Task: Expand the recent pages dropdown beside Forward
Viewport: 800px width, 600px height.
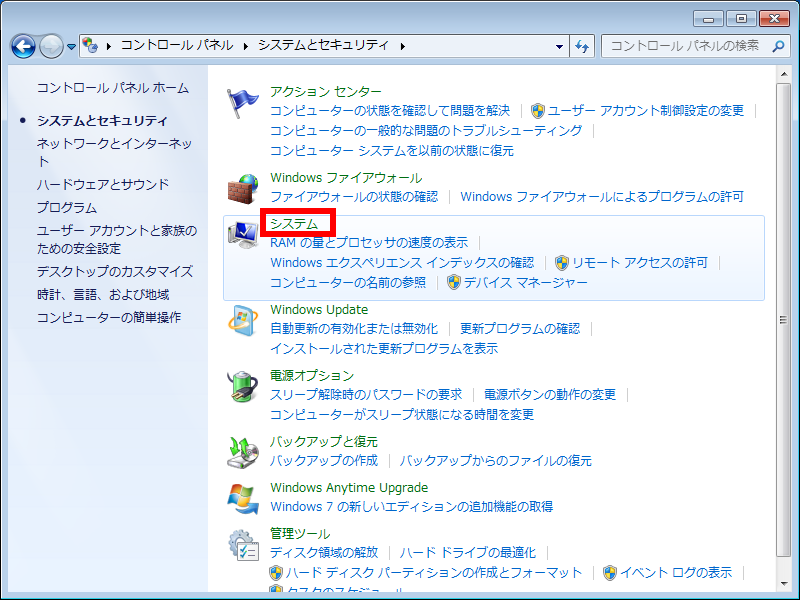Action: pos(72,47)
